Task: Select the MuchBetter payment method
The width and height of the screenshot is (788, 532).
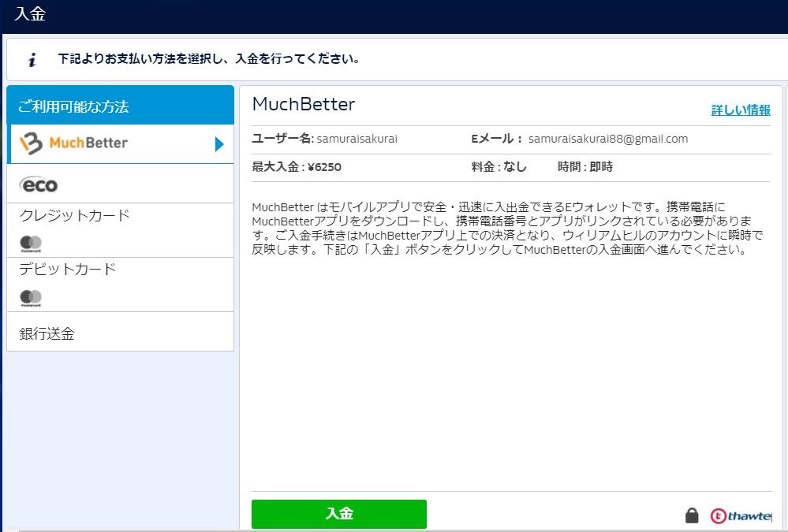Action: click(x=121, y=143)
